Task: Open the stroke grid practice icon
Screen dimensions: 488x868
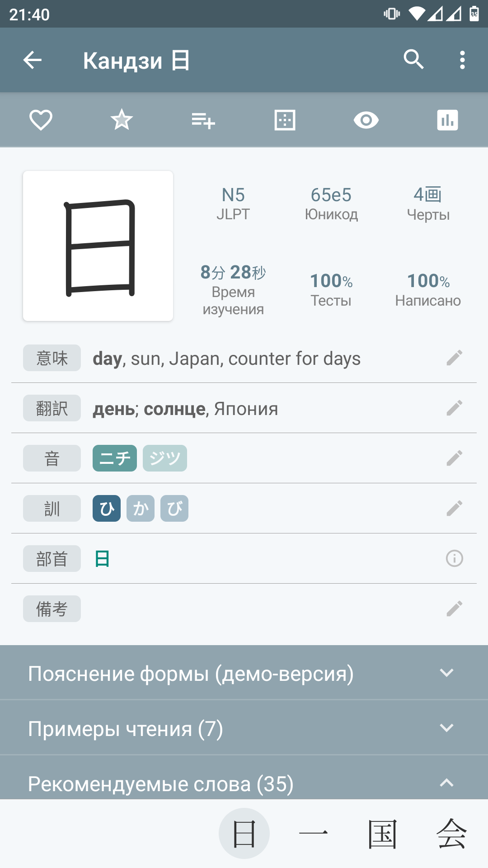Action: pyautogui.click(x=285, y=120)
